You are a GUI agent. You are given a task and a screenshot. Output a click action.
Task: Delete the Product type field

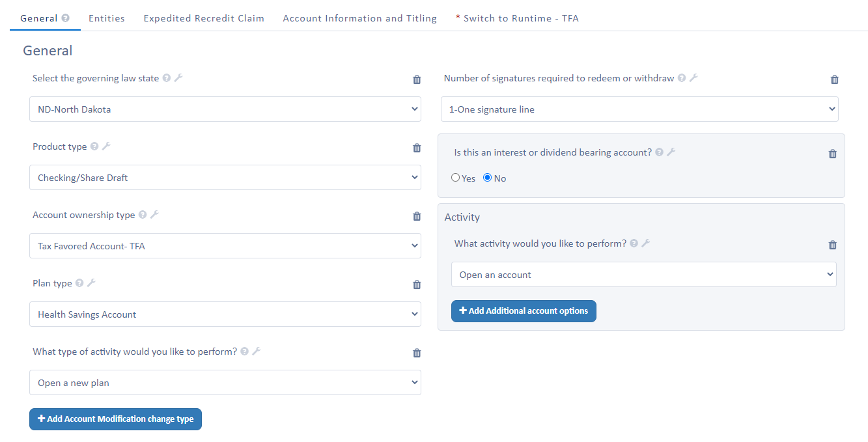coord(417,148)
